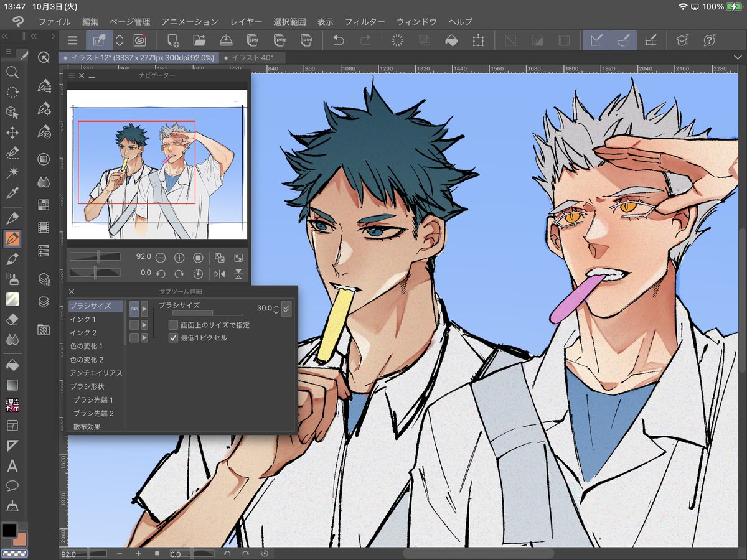Image resolution: width=747 pixels, height=560 pixels.
Task: Open the question mark support icon
Action: click(708, 40)
